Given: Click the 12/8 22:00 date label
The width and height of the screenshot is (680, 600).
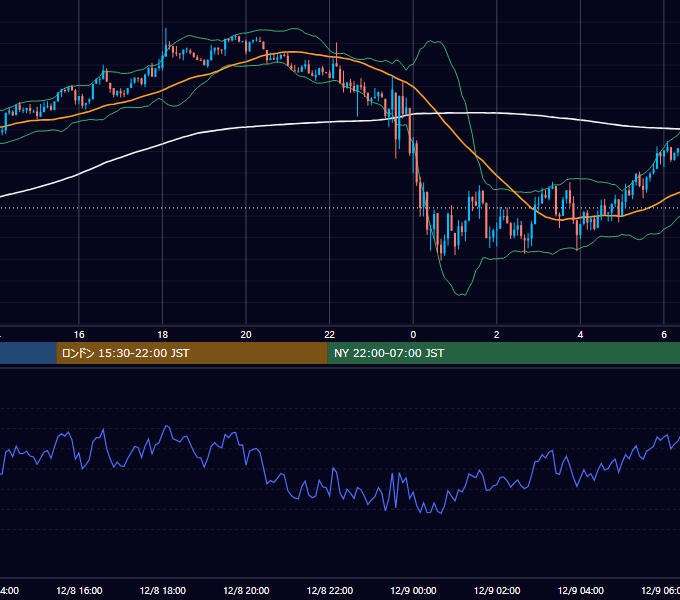Looking at the screenshot, I should pyautogui.click(x=330, y=591).
